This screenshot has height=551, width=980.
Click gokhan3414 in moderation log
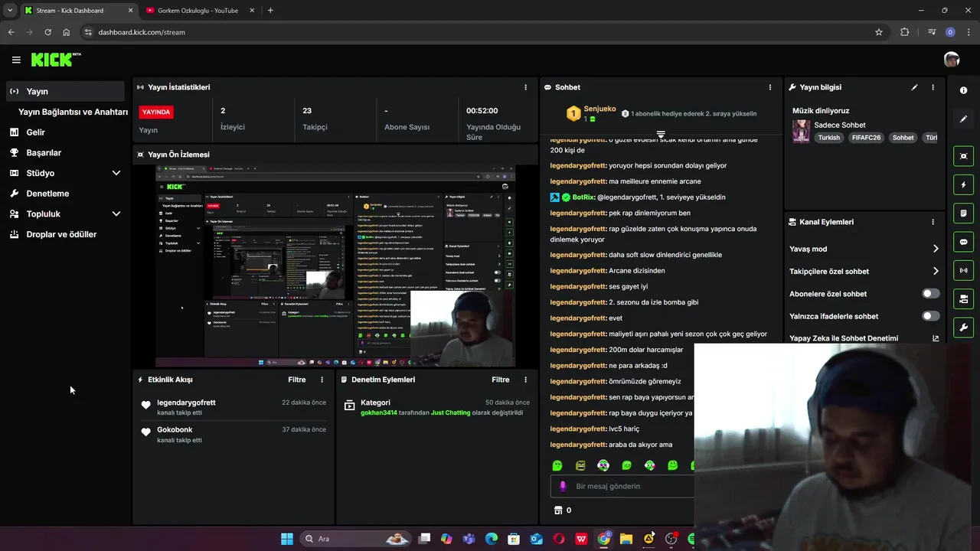tap(379, 412)
